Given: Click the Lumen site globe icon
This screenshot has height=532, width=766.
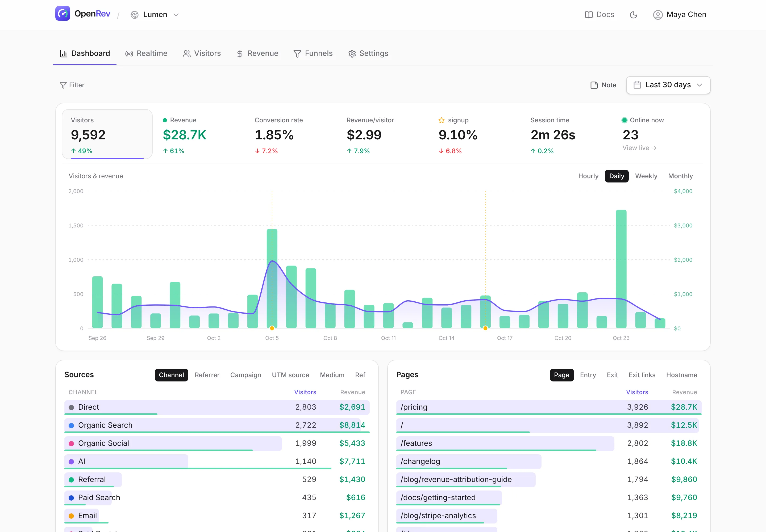Looking at the screenshot, I should tap(134, 15).
